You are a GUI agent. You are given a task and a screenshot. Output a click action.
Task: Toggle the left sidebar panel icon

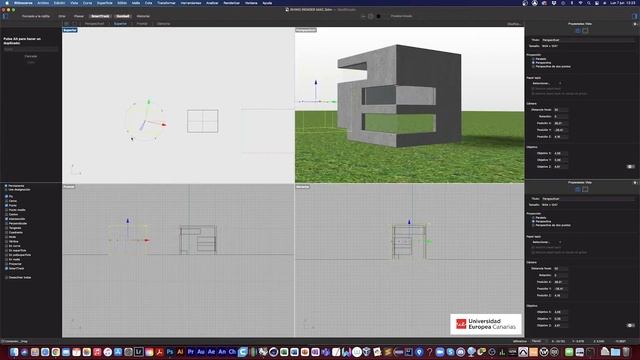tap(5, 16)
